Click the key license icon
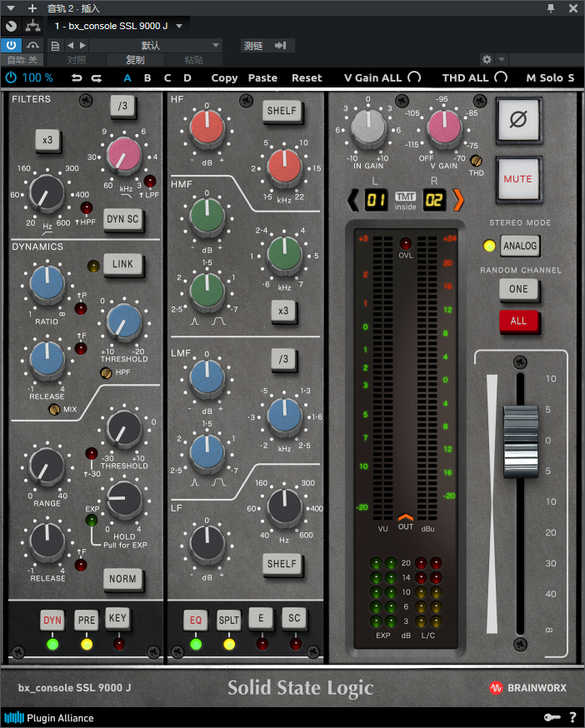Image resolution: width=585 pixels, height=728 pixels. point(552,718)
